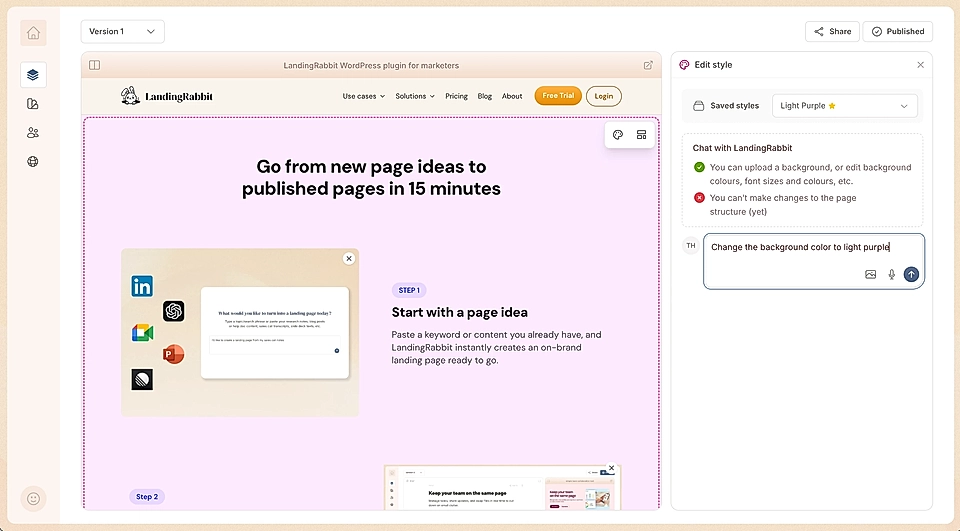
Task: Click inside the chat text input
Action: (814, 261)
